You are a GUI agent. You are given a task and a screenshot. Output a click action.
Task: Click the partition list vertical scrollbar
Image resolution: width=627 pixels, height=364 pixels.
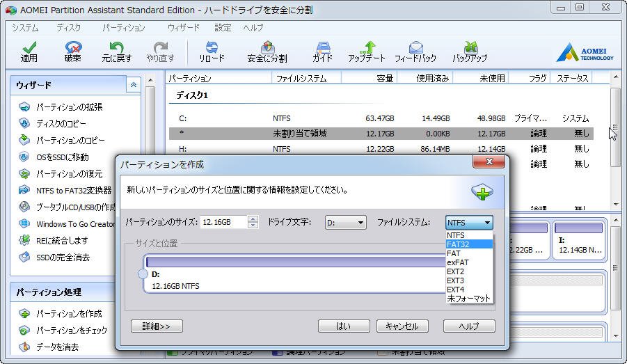(x=615, y=128)
